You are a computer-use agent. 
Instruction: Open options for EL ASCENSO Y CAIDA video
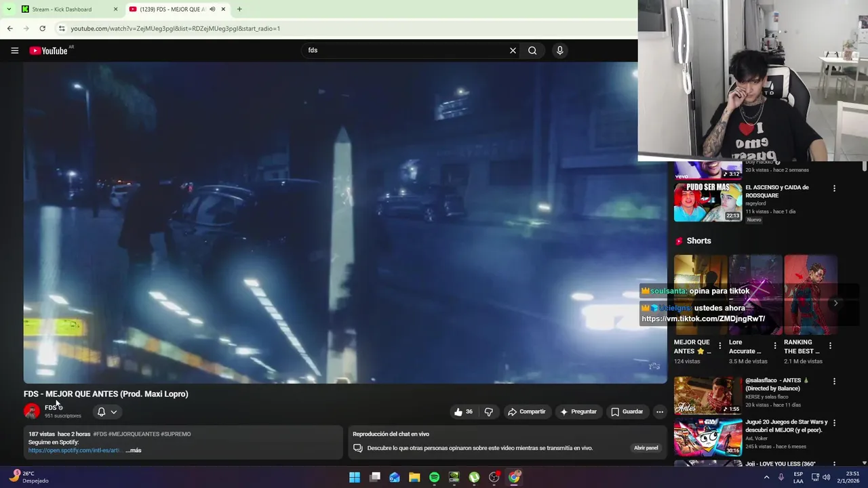pyautogui.click(x=834, y=188)
